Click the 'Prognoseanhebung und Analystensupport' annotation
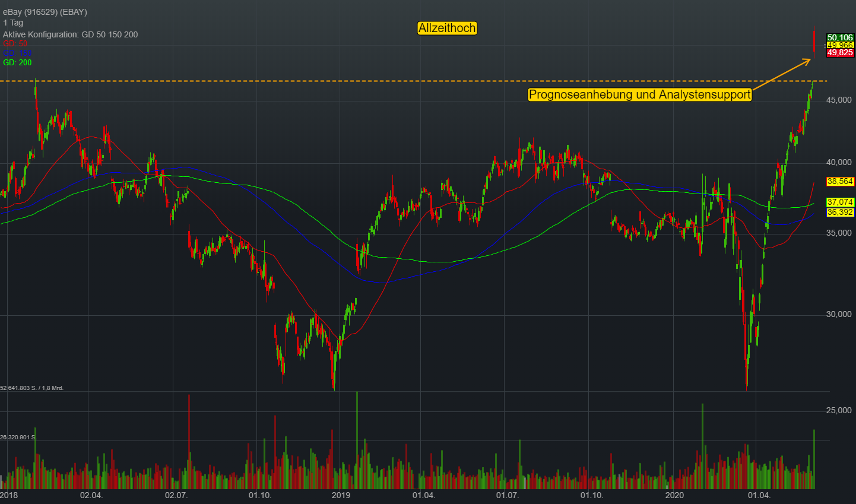 pyautogui.click(x=640, y=94)
